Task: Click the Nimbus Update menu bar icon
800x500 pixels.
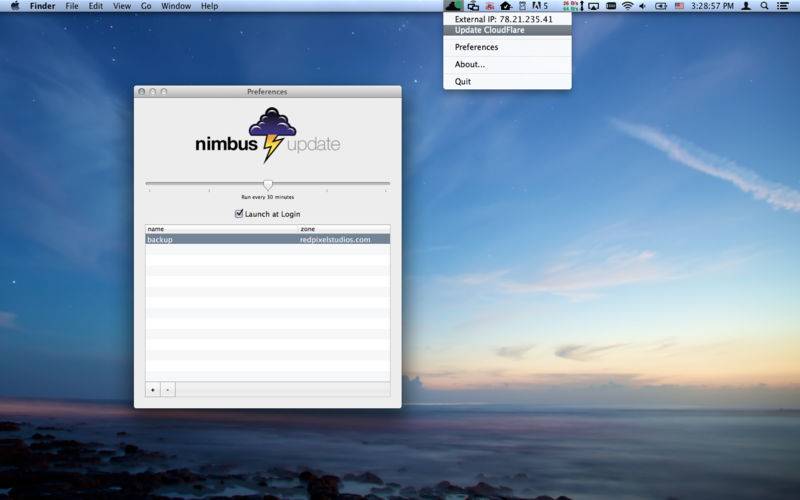Action: click(x=453, y=6)
